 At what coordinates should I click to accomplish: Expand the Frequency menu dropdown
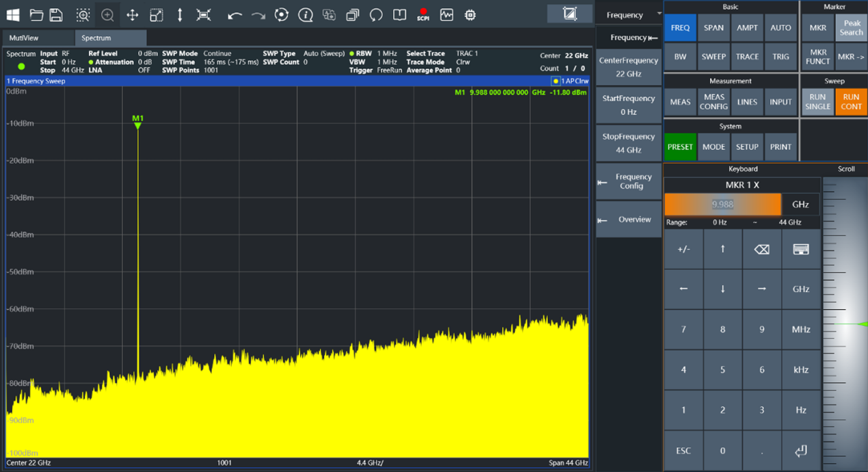tap(629, 14)
